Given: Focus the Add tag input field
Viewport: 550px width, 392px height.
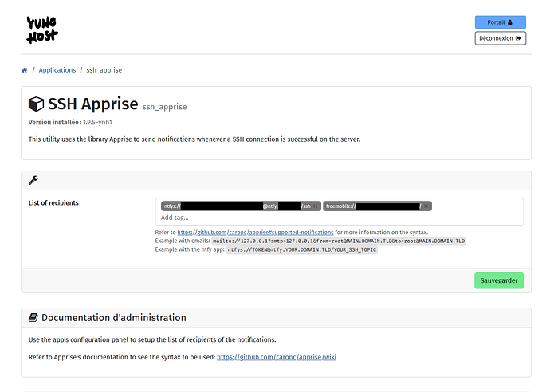Looking at the screenshot, I should [x=339, y=218].
